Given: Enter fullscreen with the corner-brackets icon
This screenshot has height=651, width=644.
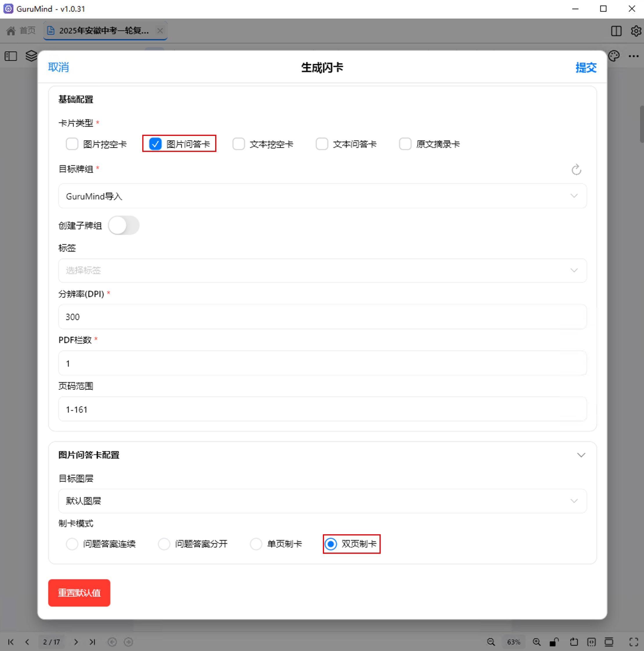Looking at the screenshot, I should (634, 642).
